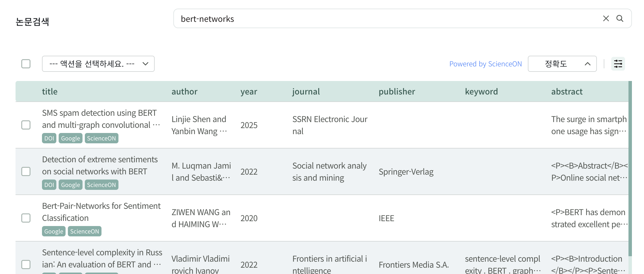Viewport: 644px width, 274px height.
Task: Toggle the select-all checkbox above the table
Action: point(26,64)
